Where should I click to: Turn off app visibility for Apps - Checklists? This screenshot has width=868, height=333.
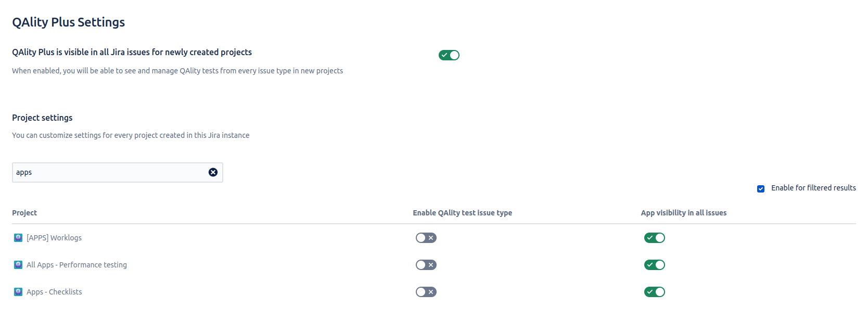point(655,292)
